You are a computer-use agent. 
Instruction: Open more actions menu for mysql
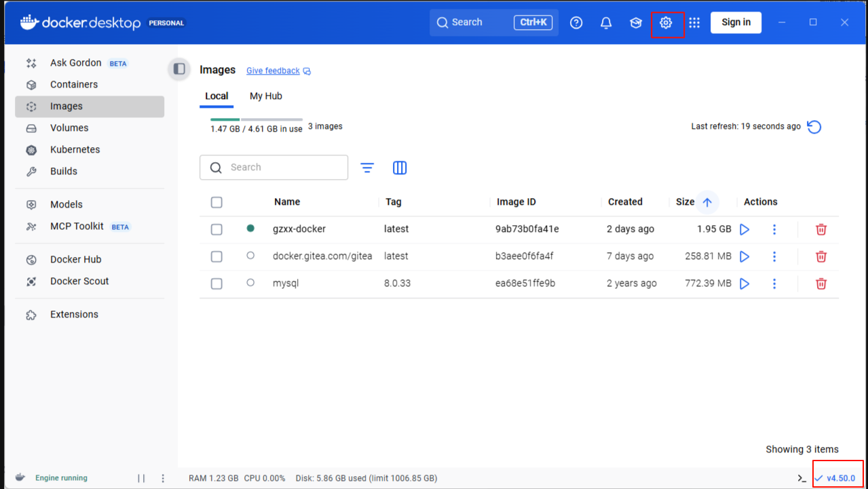(x=774, y=283)
